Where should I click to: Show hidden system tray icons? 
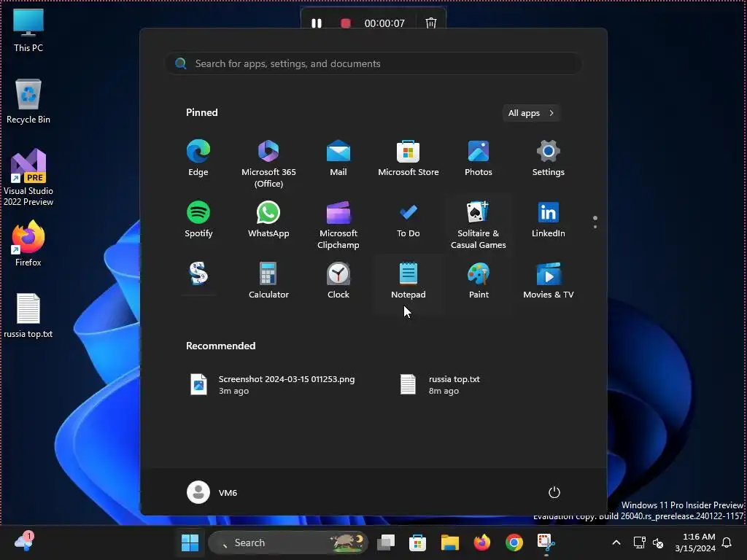tap(616, 542)
